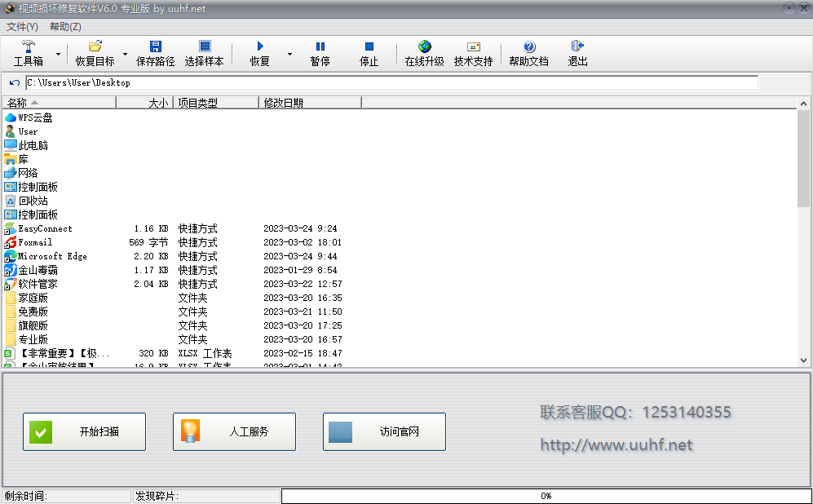Sort by 大小 column header
Screen dimensions: 813x504
[144, 103]
